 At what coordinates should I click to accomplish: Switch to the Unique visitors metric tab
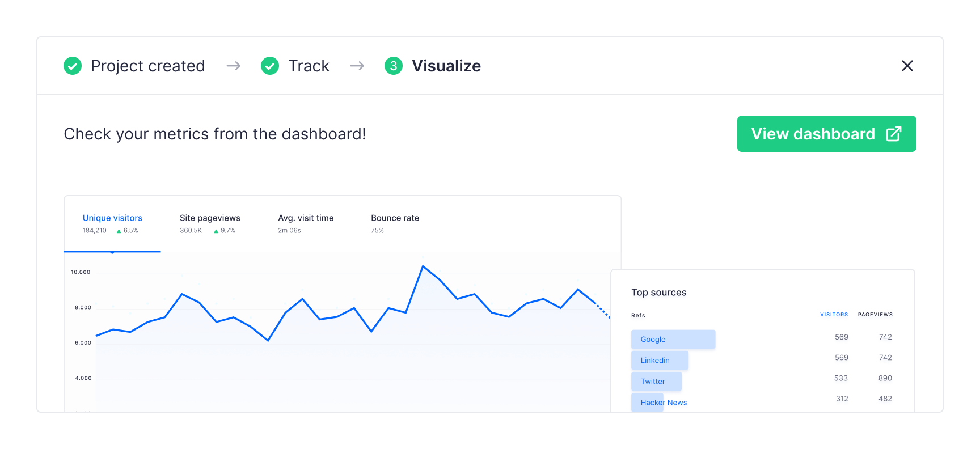(x=112, y=218)
